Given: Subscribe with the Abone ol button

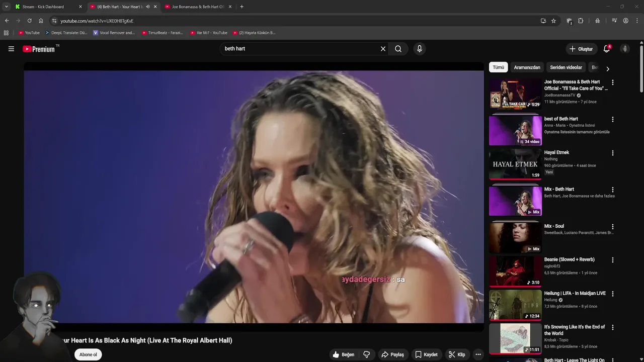Looking at the screenshot, I should pos(88,354).
